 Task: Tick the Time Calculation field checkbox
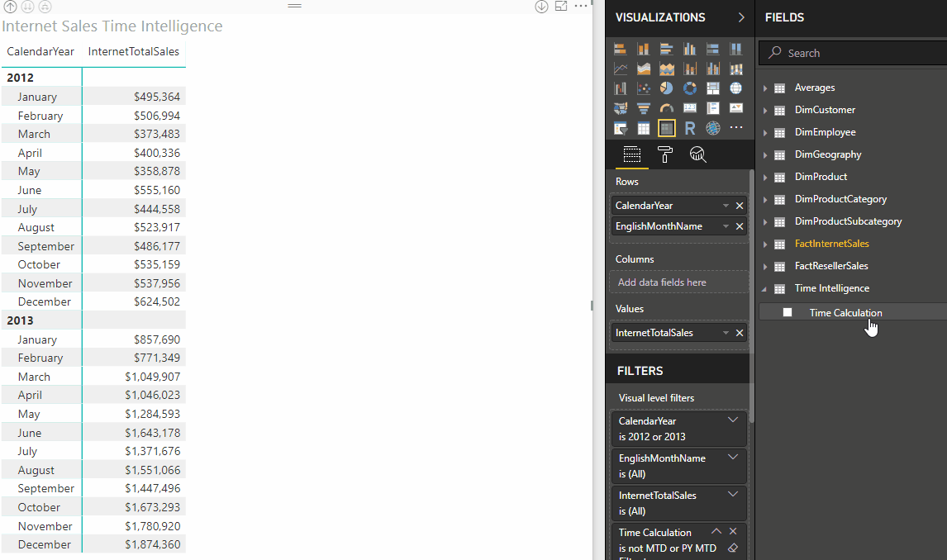point(788,312)
